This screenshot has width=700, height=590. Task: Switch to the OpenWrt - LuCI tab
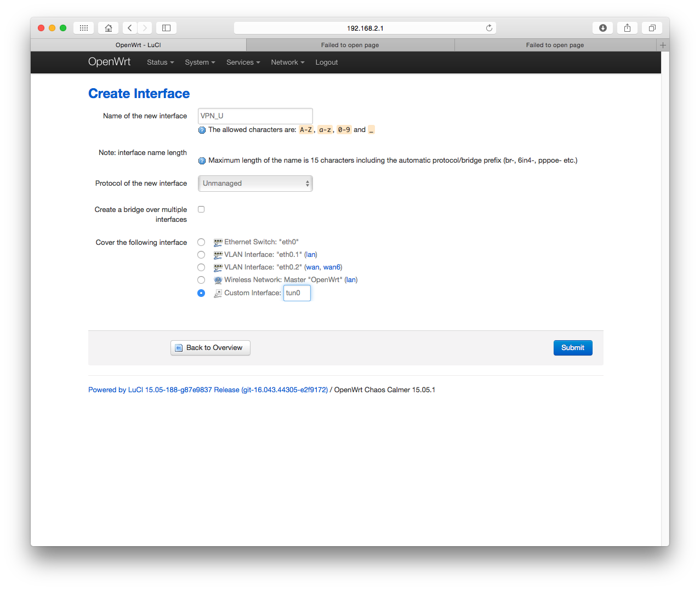point(138,45)
